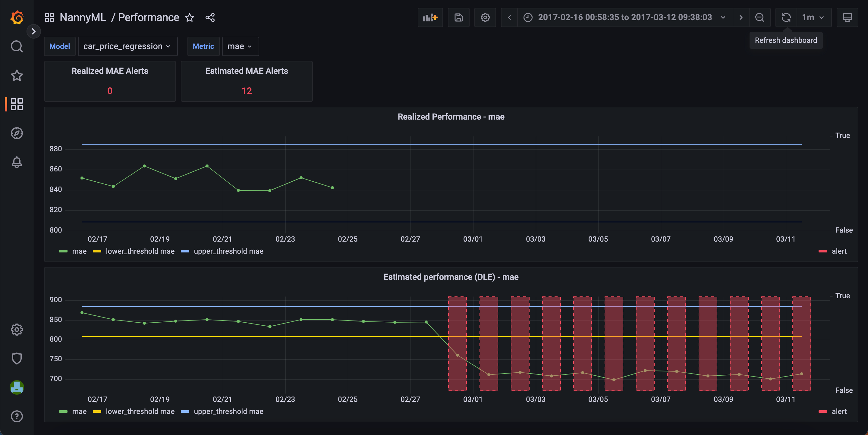Toggle lower_threshold mae in Estimated performance legend
Image resolution: width=868 pixels, height=435 pixels.
140,412
